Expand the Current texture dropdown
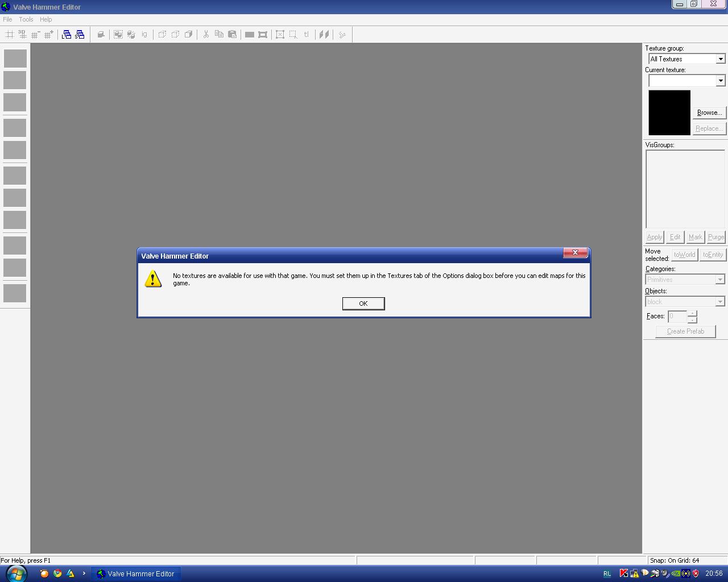Image resolution: width=728 pixels, height=582 pixels. coord(721,81)
